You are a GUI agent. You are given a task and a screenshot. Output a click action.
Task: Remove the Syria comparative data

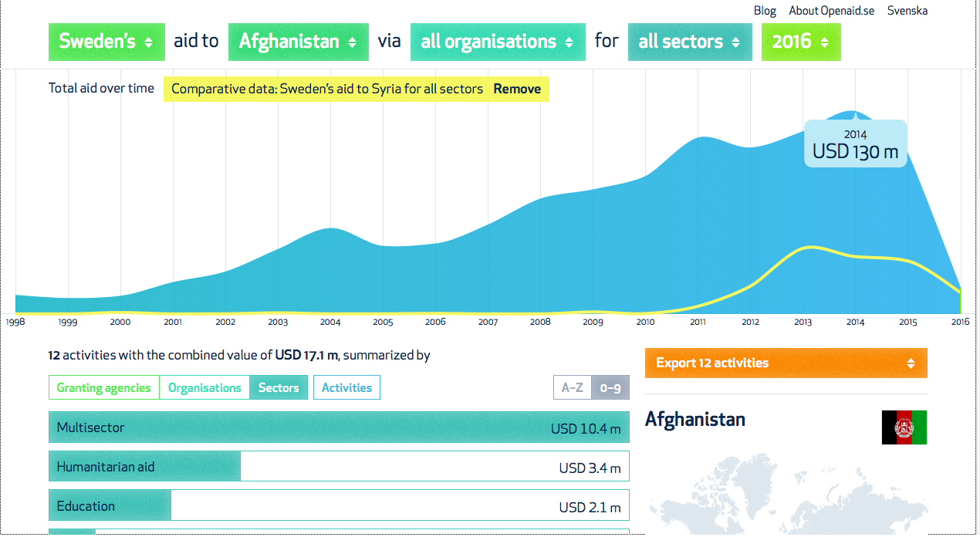(517, 89)
